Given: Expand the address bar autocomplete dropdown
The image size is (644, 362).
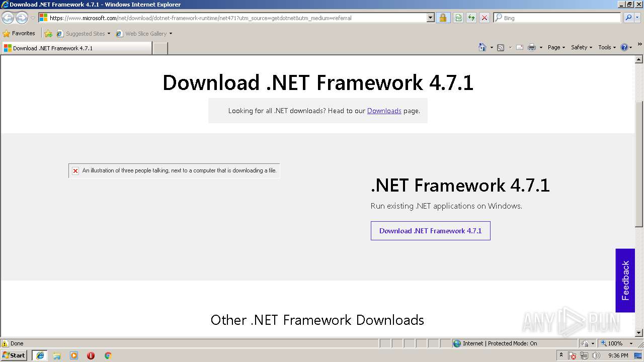Looking at the screenshot, I should click(430, 18).
